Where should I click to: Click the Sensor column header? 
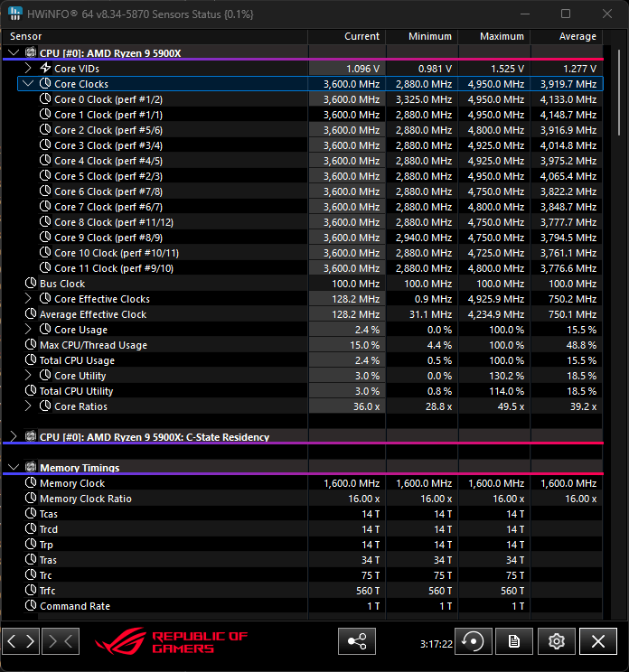tap(155, 36)
